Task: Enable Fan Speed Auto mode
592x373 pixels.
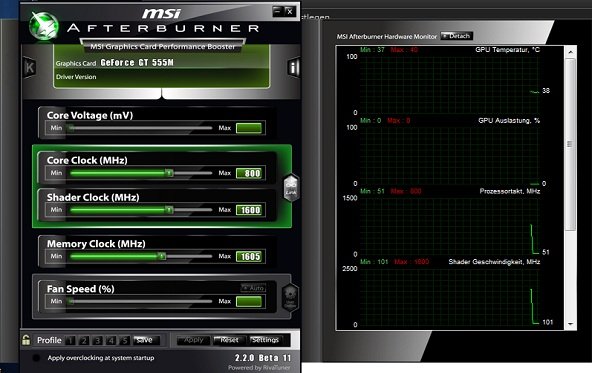Action: [x=253, y=288]
